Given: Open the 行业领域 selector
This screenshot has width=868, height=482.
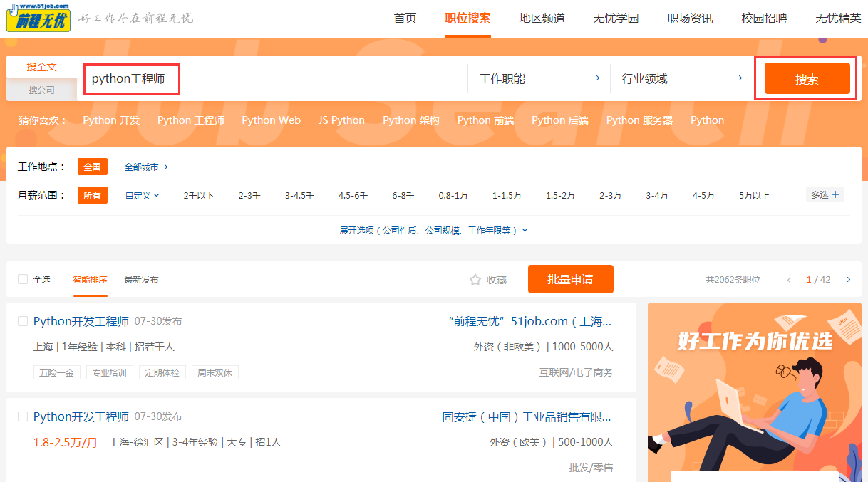Looking at the screenshot, I should pyautogui.click(x=682, y=78).
